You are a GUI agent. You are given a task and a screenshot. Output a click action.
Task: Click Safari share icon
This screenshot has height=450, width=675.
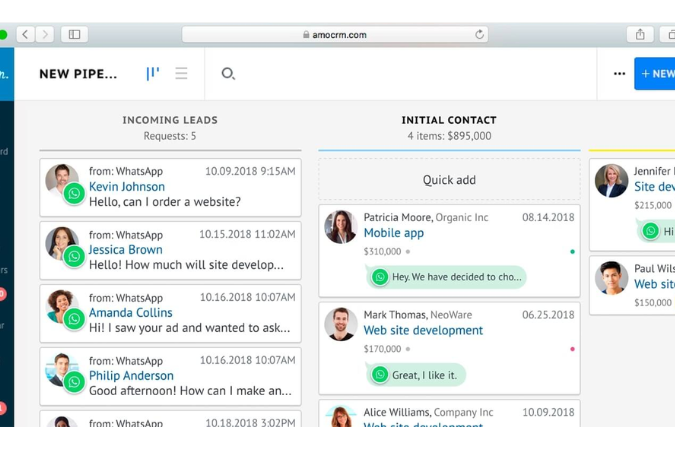(640, 34)
